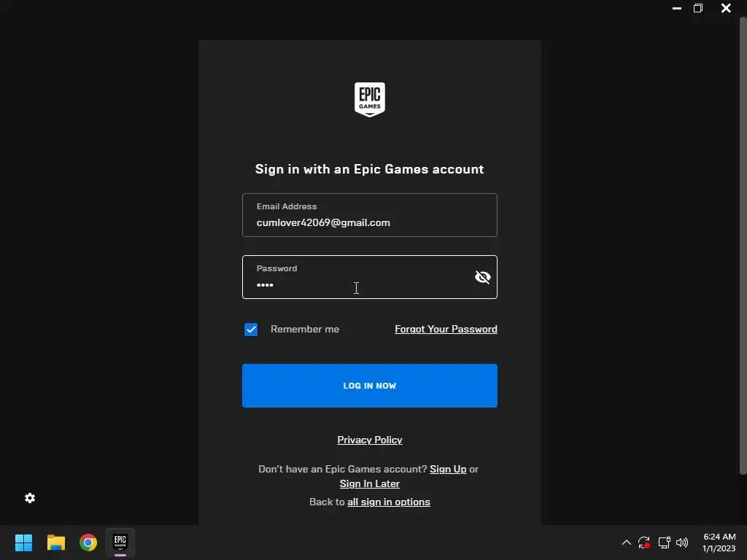The width and height of the screenshot is (747, 560).
Task: Click the LOG IN NOW button
Action: pyautogui.click(x=370, y=386)
